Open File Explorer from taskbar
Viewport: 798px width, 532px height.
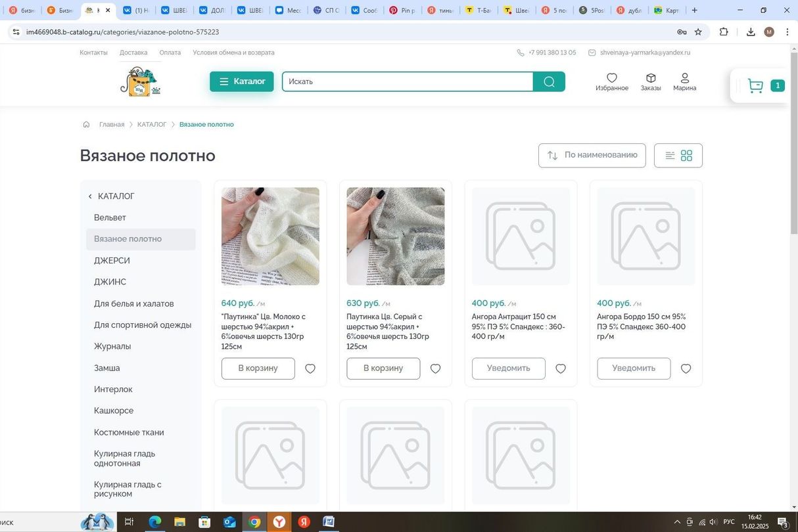pyautogui.click(x=179, y=522)
